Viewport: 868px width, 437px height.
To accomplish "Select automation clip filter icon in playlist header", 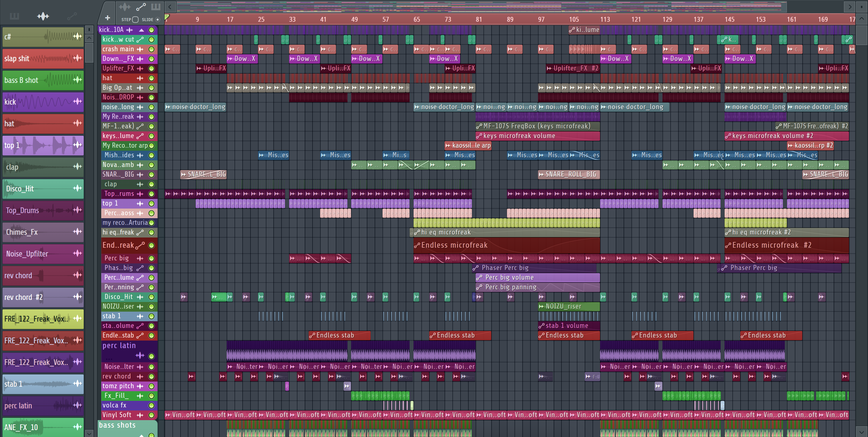I will (x=141, y=6).
